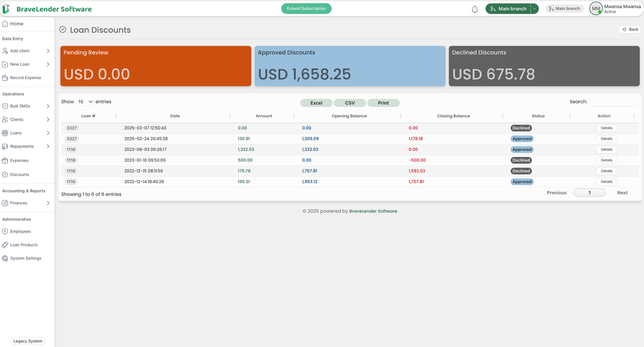Open Home in the sidebar

(x=17, y=24)
